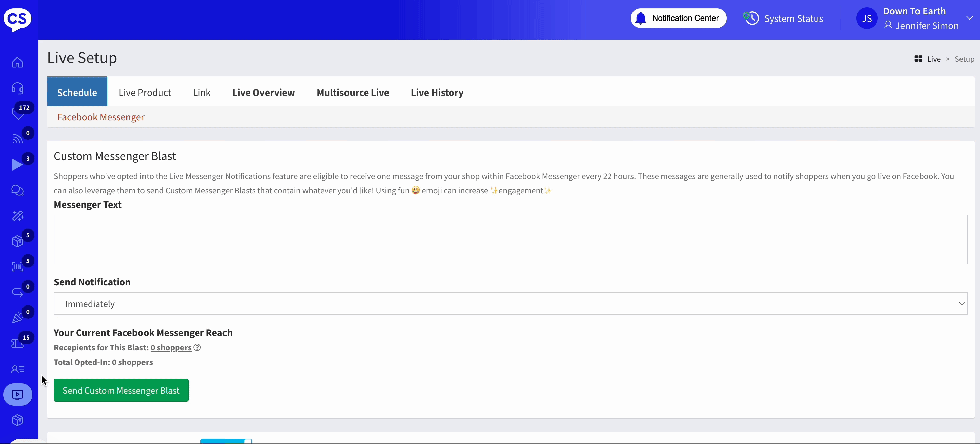
Task: Open the feed icon with 0 badge
Action: [x=17, y=139]
